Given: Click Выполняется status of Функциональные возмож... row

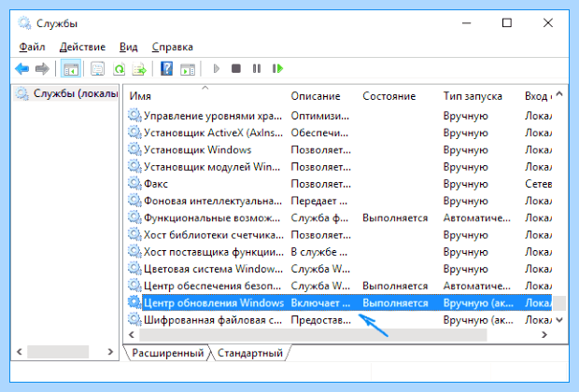Looking at the screenshot, I should click(x=395, y=217).
